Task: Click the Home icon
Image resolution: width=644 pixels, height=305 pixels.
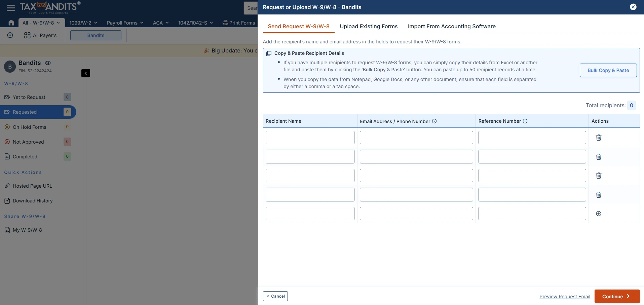Action: click(11, 23)
